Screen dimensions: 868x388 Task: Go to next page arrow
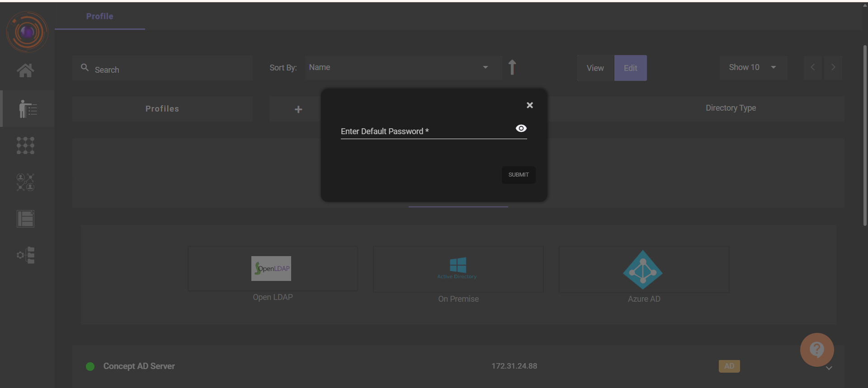833,67
